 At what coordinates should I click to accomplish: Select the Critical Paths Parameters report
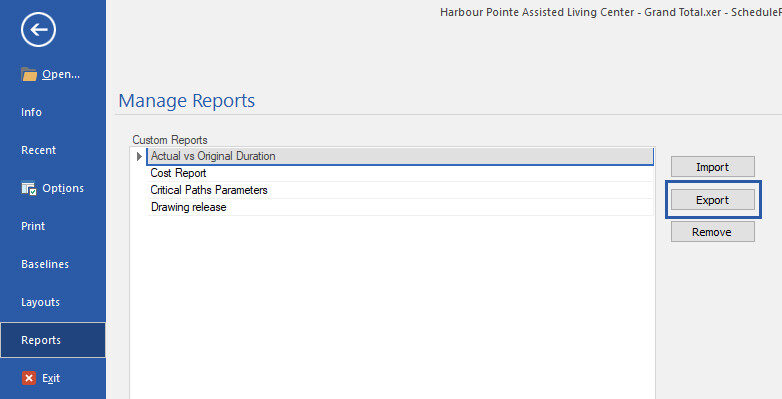pos(400,190)
